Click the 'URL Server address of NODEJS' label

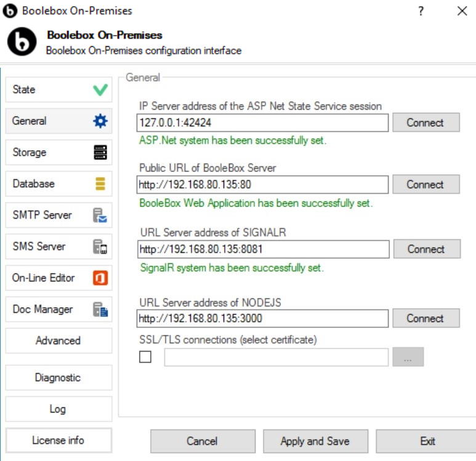tap(210, 303)
